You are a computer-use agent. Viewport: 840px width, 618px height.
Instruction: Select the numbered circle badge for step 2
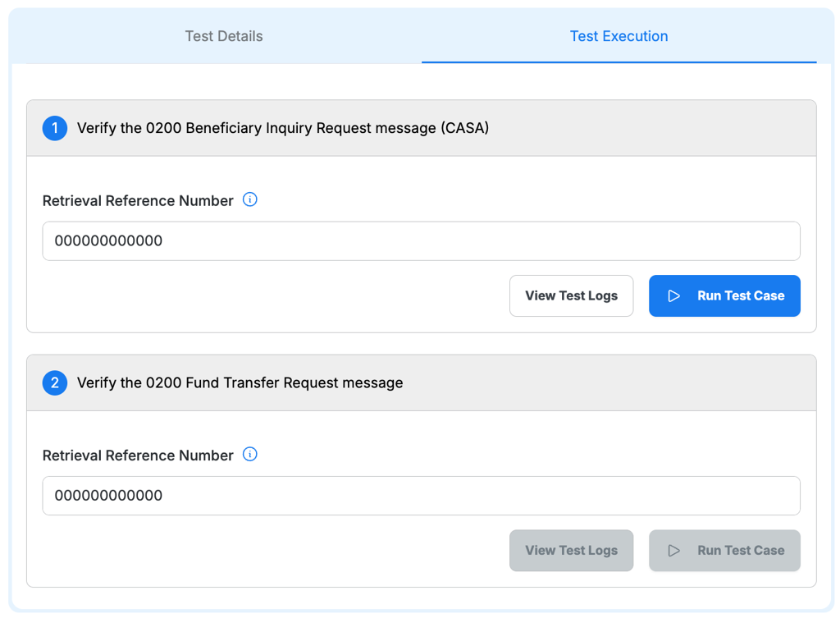(54, 382)
